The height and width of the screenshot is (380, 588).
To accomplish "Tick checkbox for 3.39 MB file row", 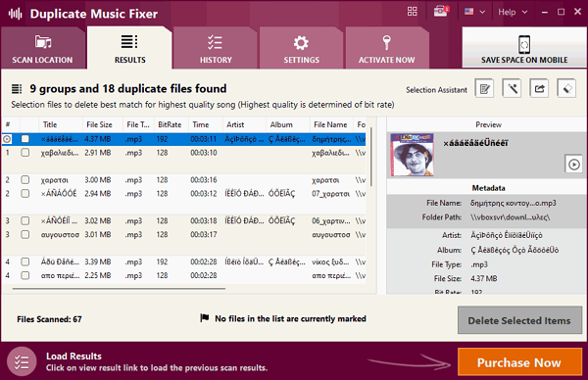I will (x=25, y=261).
